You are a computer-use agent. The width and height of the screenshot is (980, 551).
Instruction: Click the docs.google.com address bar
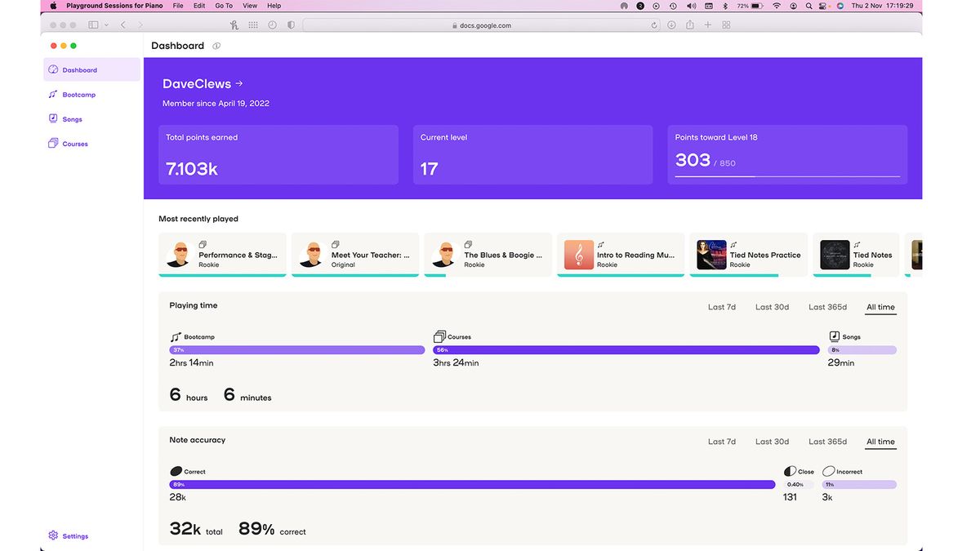[482, 25]
